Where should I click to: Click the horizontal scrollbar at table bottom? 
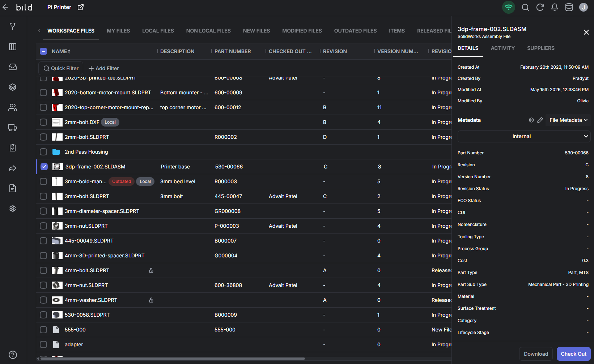[173, 359]
